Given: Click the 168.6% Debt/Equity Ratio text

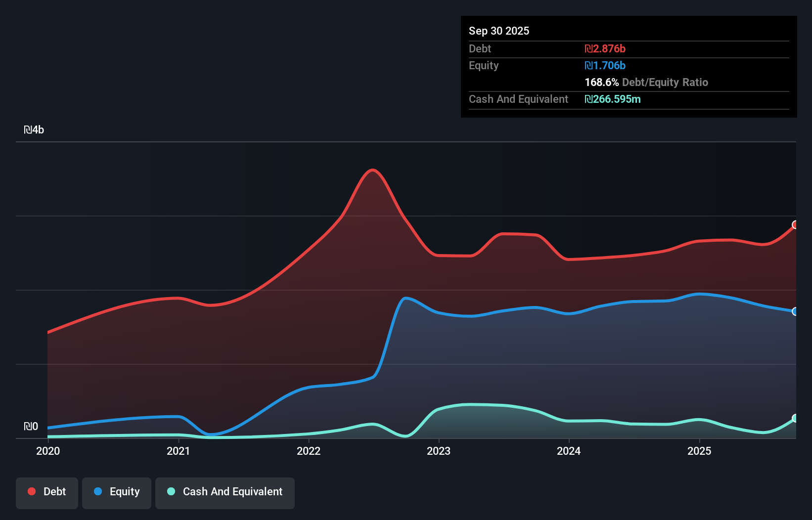Looking at the screenshot, I should point(646,82).
